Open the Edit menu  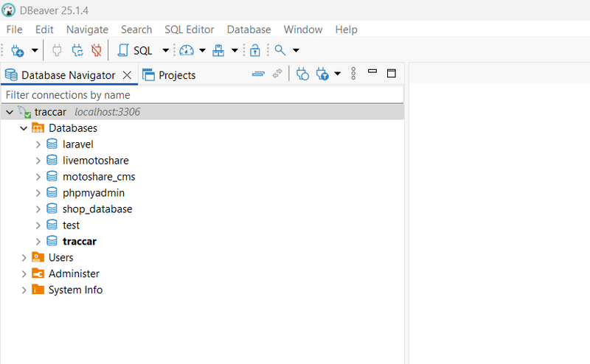(44, 29)
